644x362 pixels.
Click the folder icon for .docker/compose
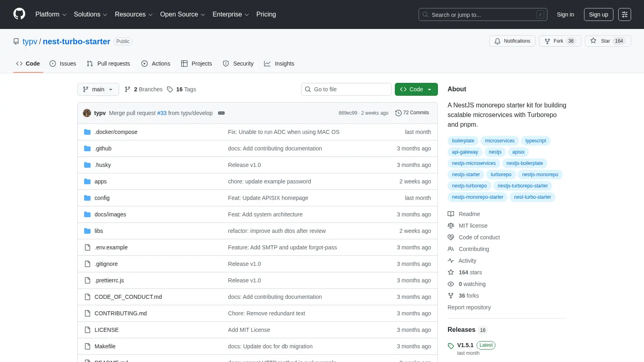point(87,132)
